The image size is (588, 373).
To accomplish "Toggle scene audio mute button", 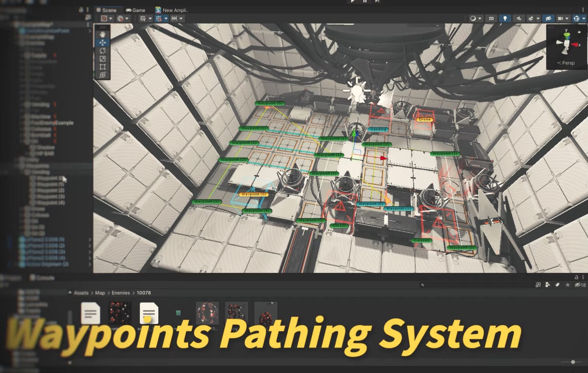I will [x=519, y=18].
